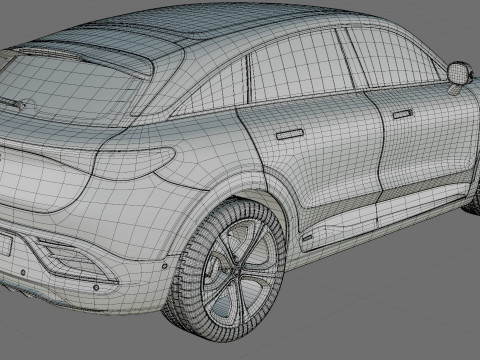The height and width of the screenshot is (360, 480).
Task: Click the small rear quarter window
Action: tap(213, 87)
